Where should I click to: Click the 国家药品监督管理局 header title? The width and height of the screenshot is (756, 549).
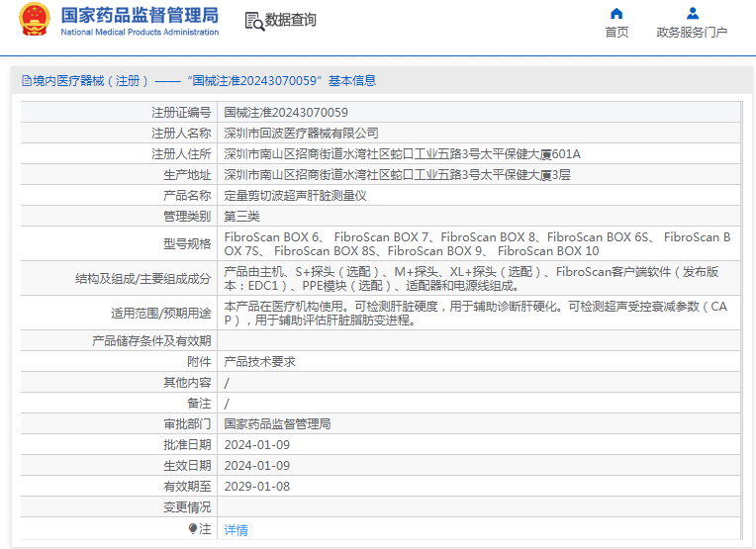coord(140,16)
